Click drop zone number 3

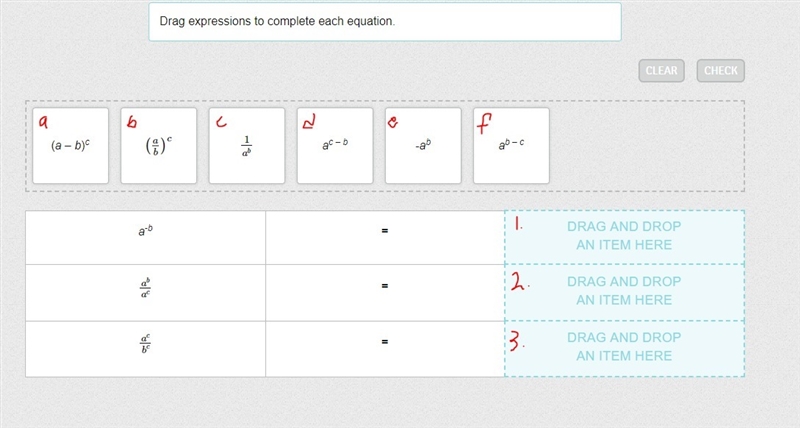[x=624, y=348]
